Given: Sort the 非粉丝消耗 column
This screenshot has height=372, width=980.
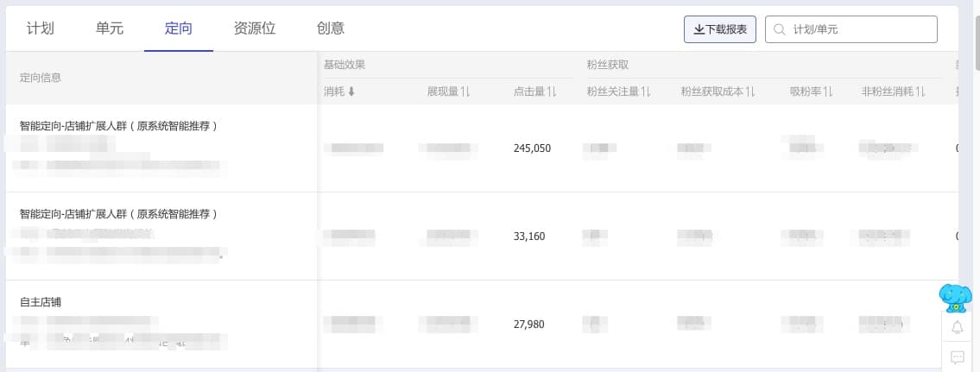Looking at the screenshot, I should point(921,91).
